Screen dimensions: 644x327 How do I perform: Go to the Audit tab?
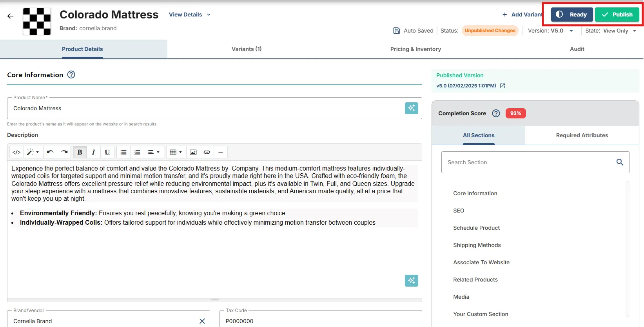[x=577, y=49]
